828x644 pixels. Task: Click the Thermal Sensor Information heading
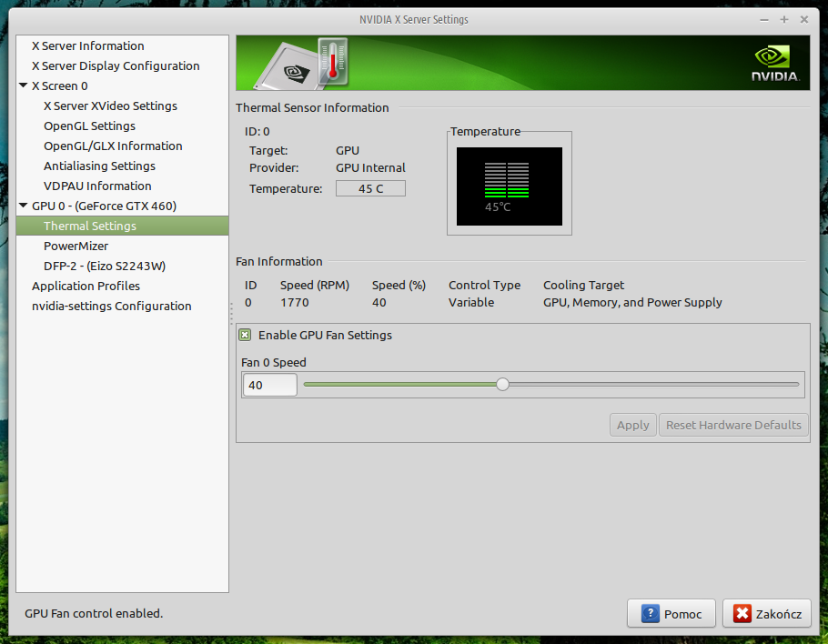click(312, 107)
